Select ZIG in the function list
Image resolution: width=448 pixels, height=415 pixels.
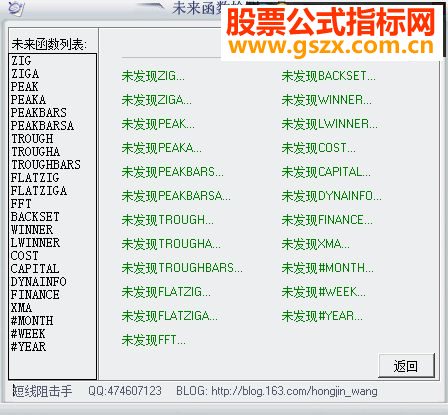[21, 61]
